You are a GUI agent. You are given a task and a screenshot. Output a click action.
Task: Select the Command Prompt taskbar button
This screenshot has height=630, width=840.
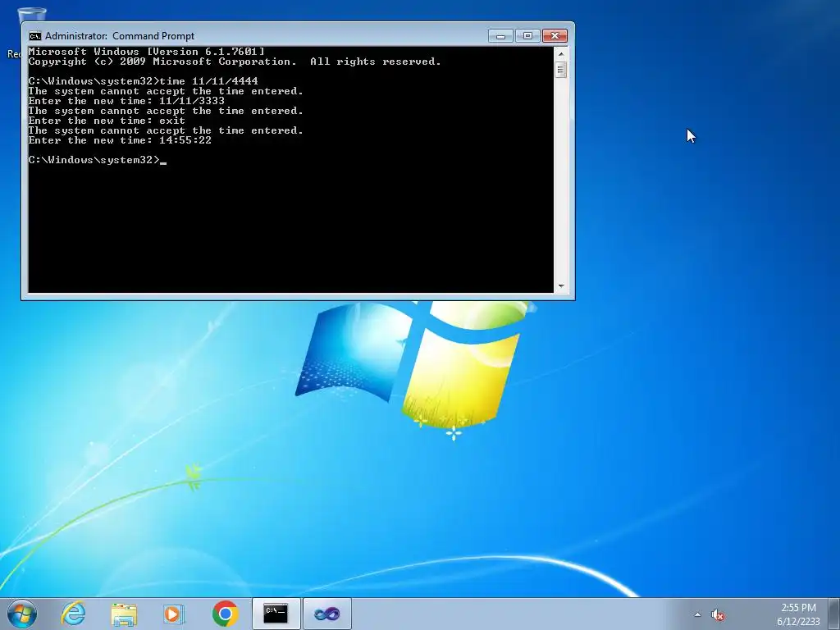coord(276,614)
